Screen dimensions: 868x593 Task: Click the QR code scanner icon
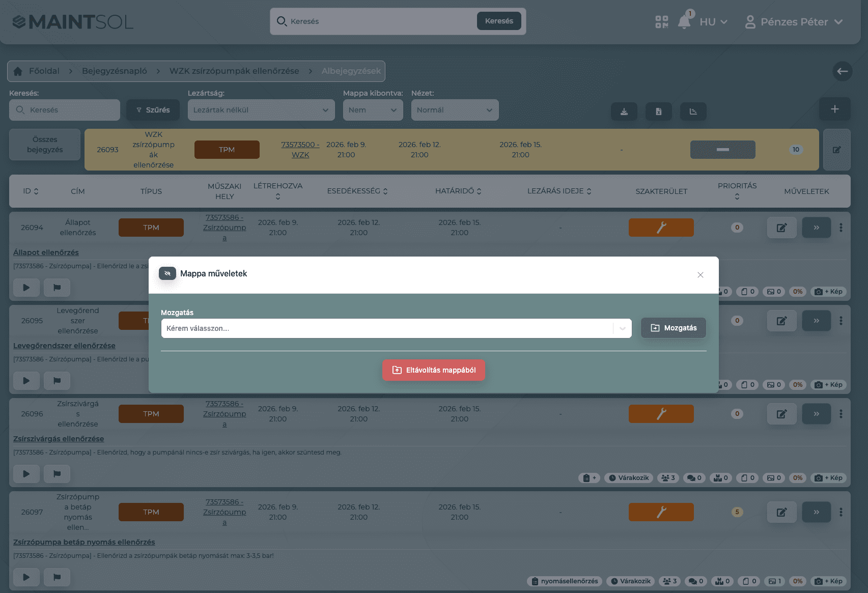pyautogui.click(x=661, y=22)
